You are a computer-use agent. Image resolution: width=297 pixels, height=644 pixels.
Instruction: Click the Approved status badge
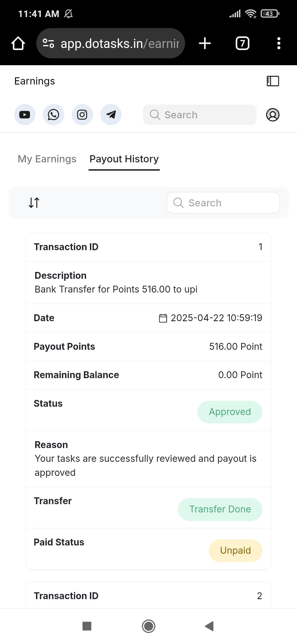[230, 412]
